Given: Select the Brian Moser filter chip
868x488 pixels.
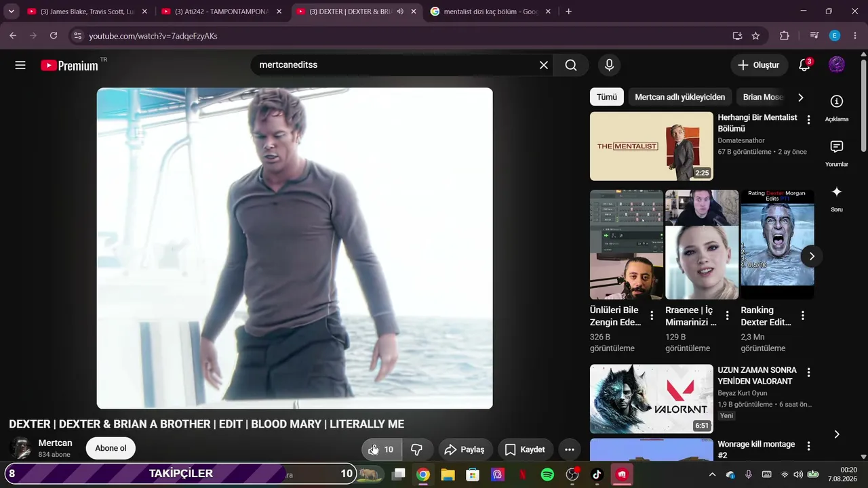Looking at the screenshot, I should 763,97.
